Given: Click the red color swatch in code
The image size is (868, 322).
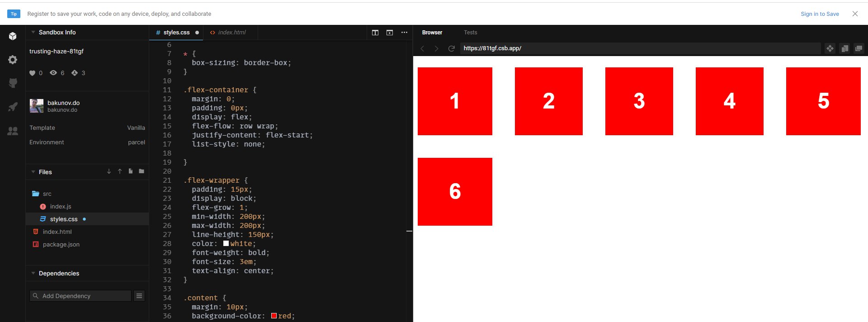Looking at the screenshot, I should pyautogui.click(x=274, y=316).
